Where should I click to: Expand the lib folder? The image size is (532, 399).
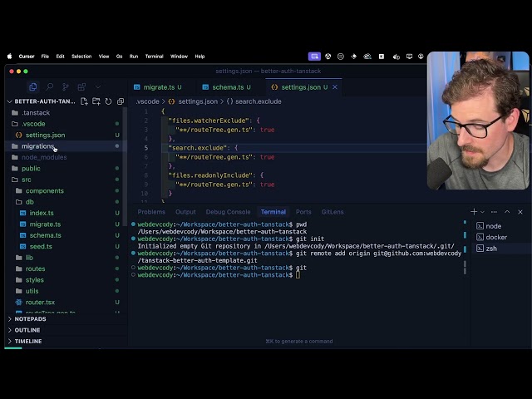click(x=66, y=258)
